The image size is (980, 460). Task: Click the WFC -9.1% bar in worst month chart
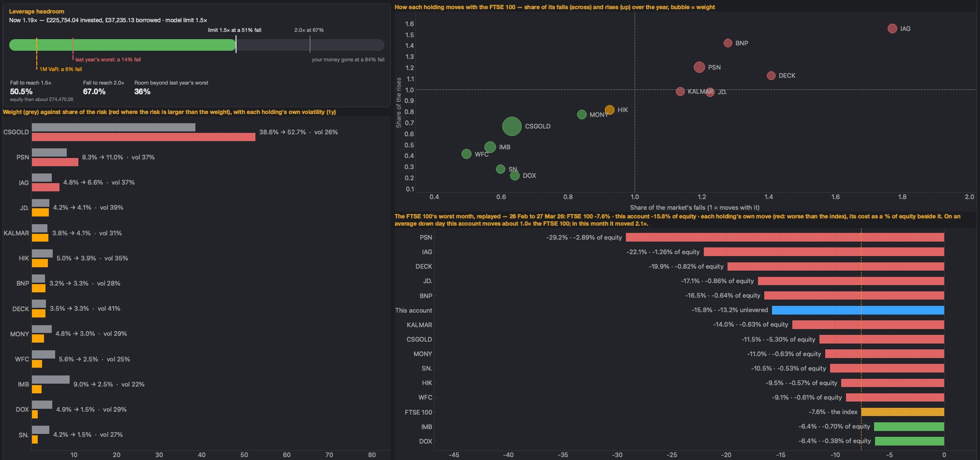(895, 397)
